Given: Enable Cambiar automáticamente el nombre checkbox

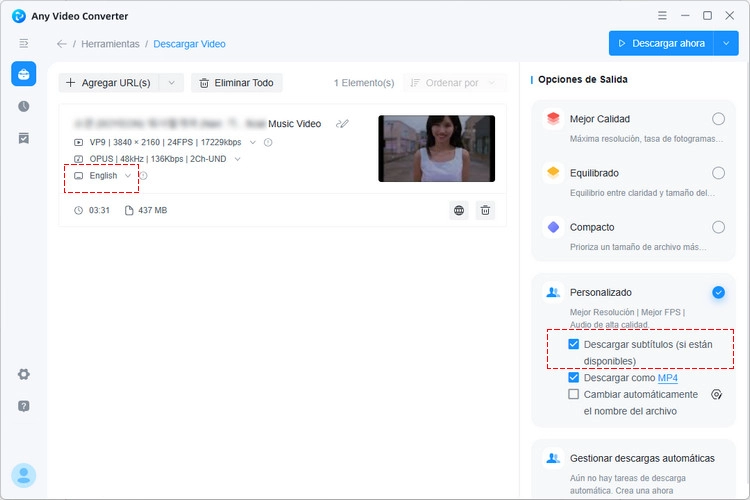Looking at the screenshot, I should tap(574, 394).
